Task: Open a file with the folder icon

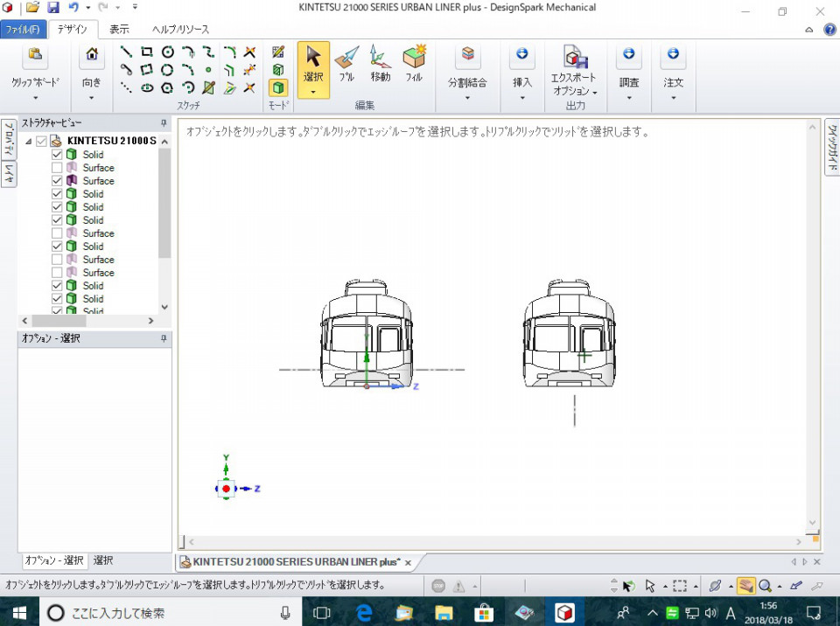Action: click(32, 8)
